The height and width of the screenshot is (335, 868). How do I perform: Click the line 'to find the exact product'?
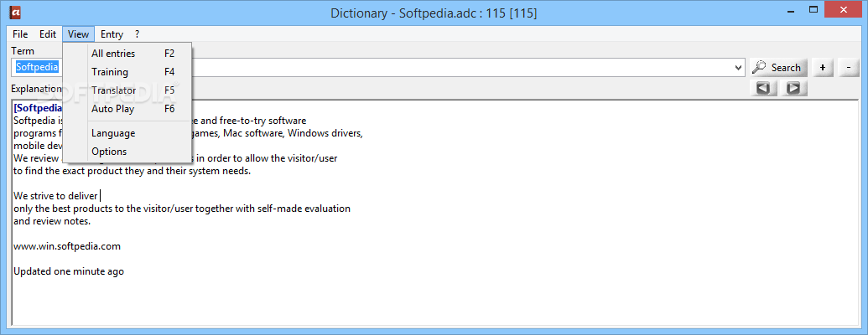pos(133,172)
